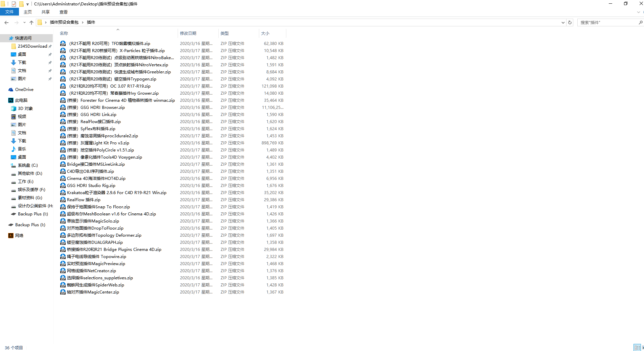Image resolution: width=644 pixels, height=351 pixels.
Task: Expand the address bar history dropdown
Action: (563, 22)
